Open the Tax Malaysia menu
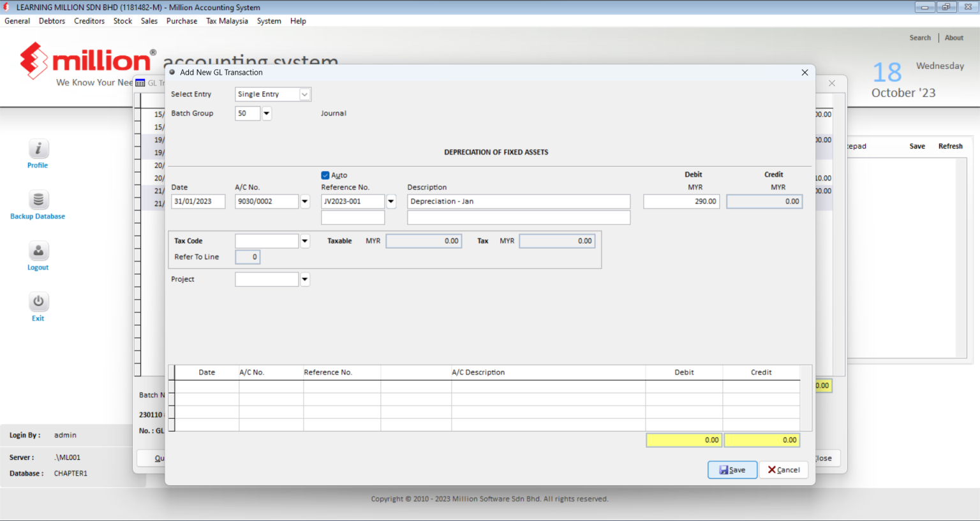The image size is (980, 521). 226,20
